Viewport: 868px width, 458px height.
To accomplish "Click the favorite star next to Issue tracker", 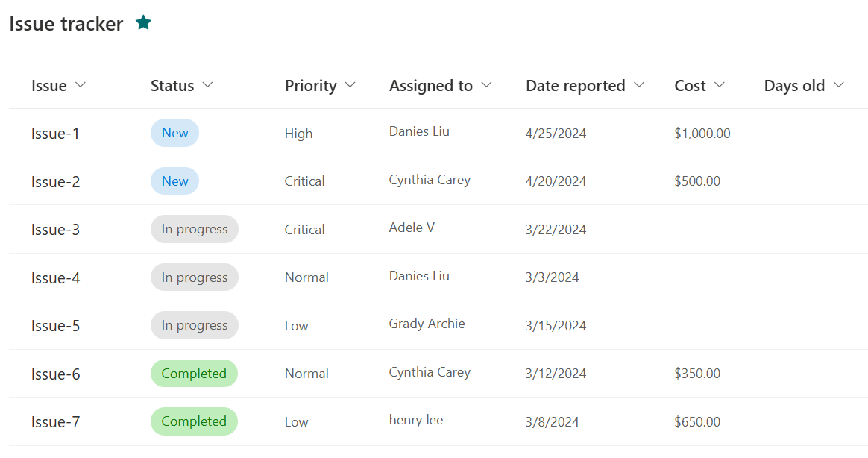I will (143, 22).
